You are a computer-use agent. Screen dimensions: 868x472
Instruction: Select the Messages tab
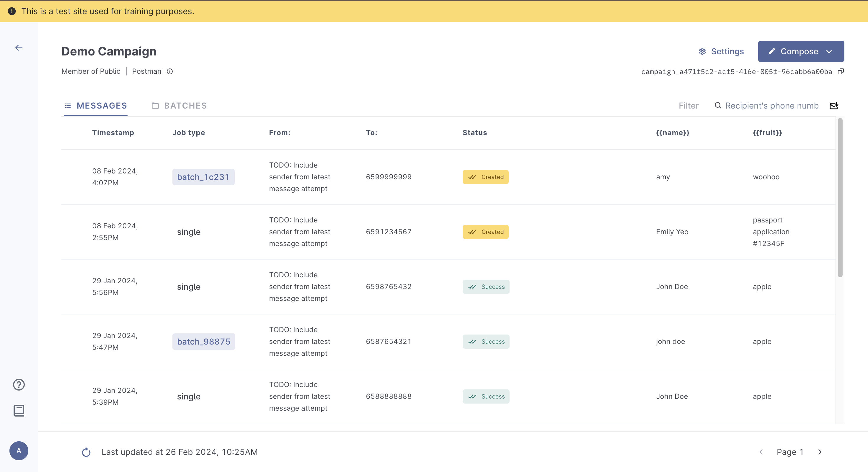pyautogui.click(x=96, y=106)
